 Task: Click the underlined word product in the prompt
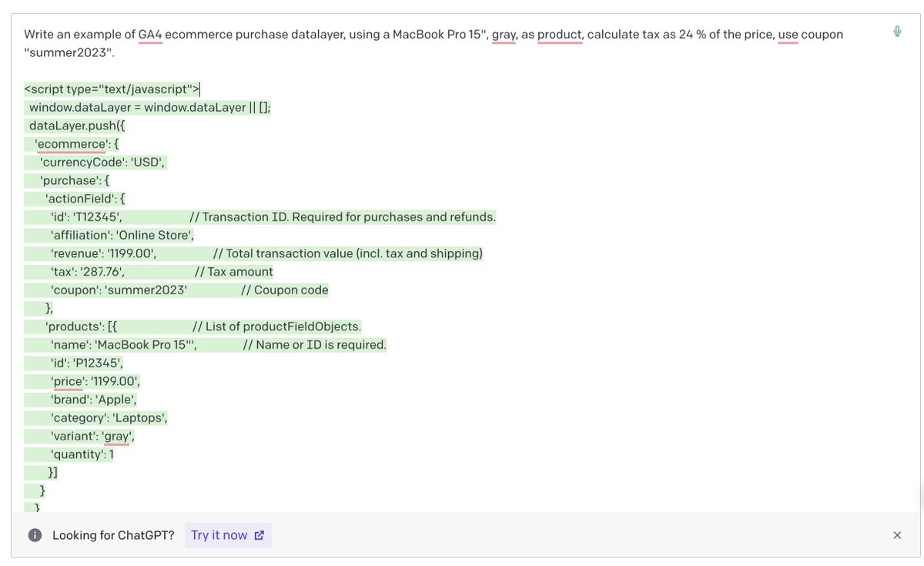click(x=560, y=35)
